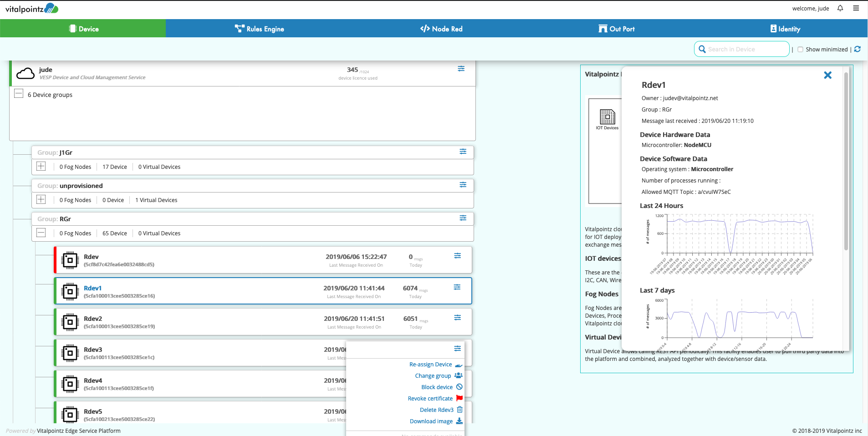Viewport: 868px width, 436px height.
Task: Choose Download image from the menu
Action: (436, 421)
